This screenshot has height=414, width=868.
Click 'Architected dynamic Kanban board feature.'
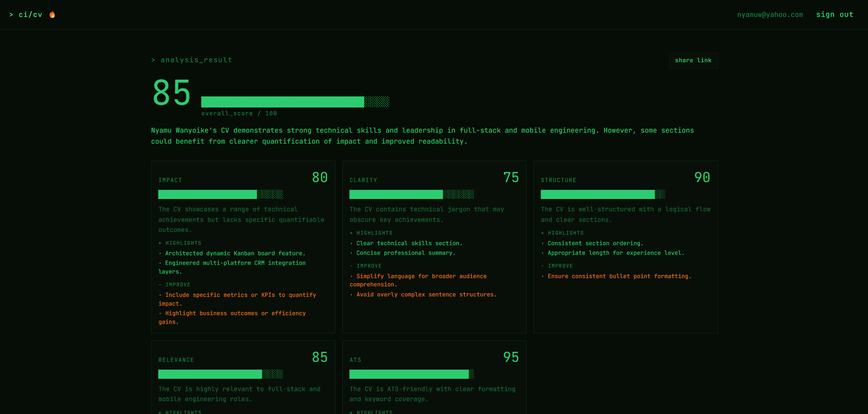coord(232,253)
